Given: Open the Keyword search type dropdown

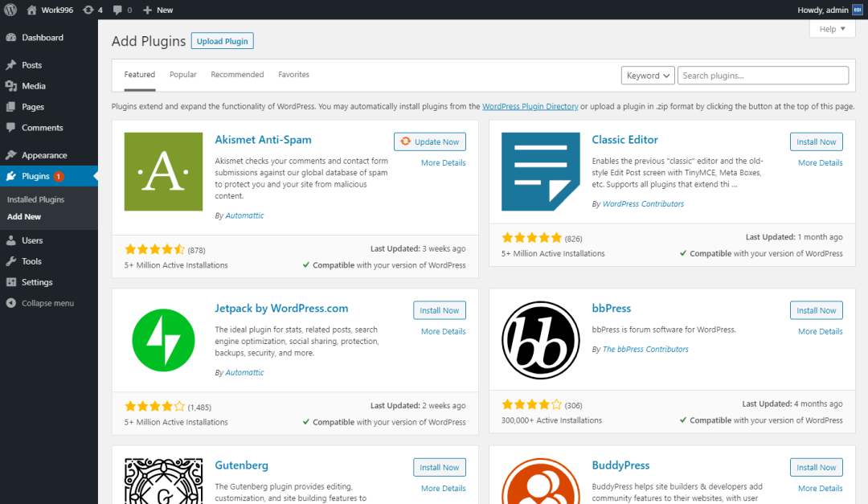Looking at the screenshot, I should 648,76.
